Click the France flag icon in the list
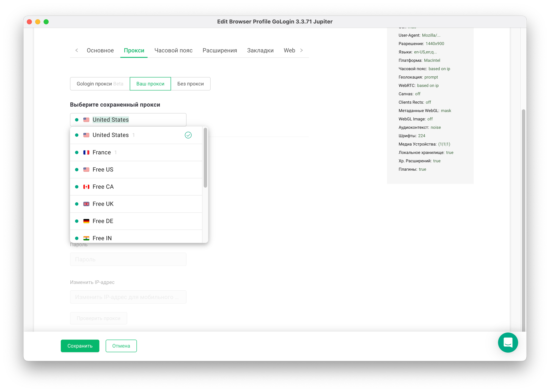The height and width of the screenshot is (392, 550). coord(86,152)
